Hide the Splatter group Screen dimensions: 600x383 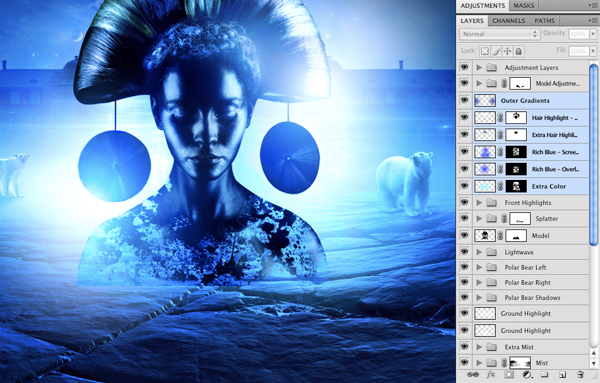click(x=464, y=218)
